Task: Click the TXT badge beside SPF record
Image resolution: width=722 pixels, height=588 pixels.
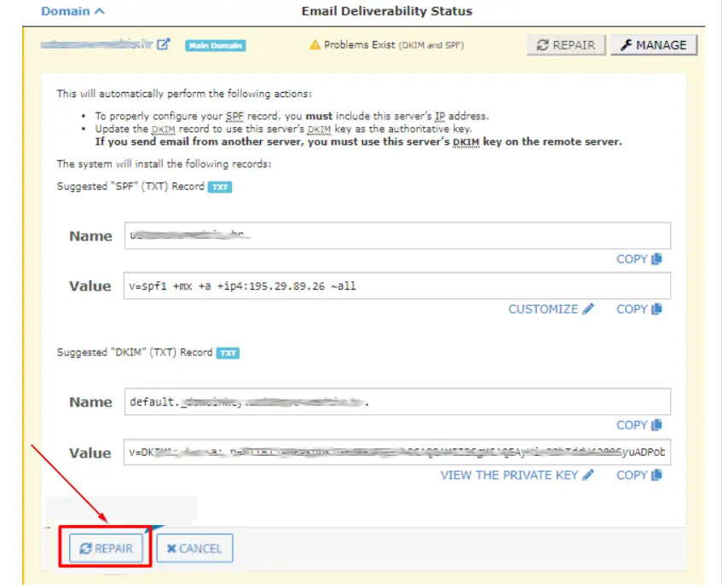Action: [220, 187]
